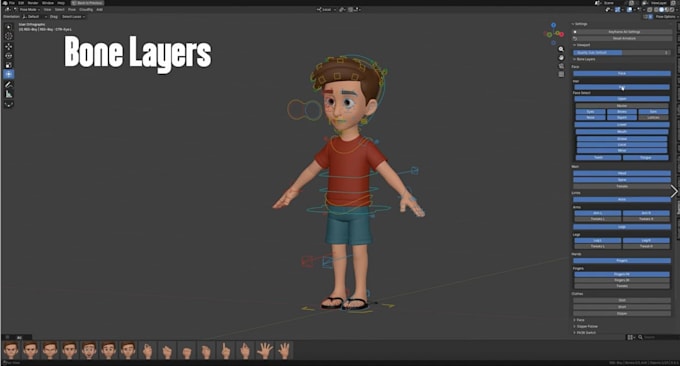This screenshot has height=366, width=680.
Task: Click the Reset Armature button
Action: point(624,38)
